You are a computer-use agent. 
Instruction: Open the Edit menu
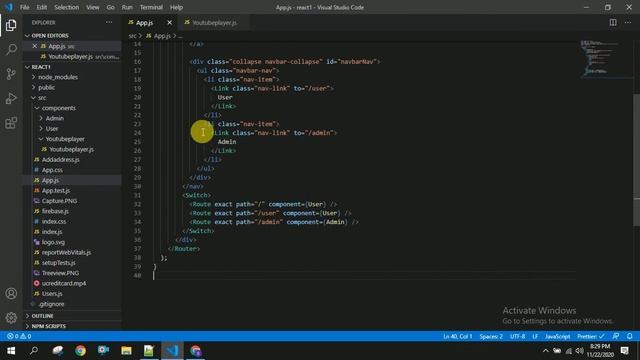coord(42,7)
